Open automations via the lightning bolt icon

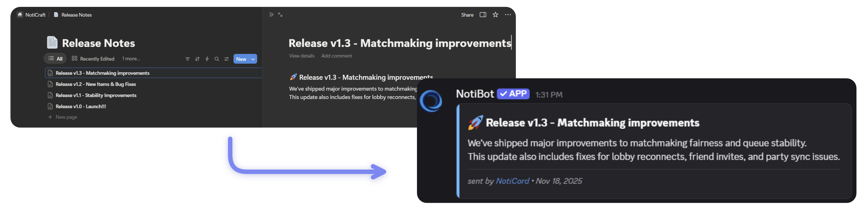click(x=207, y=59)
